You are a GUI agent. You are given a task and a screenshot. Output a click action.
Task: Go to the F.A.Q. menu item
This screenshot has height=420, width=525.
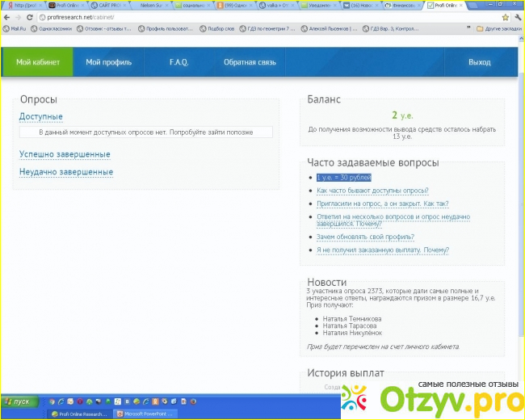(x=178, y=62)
